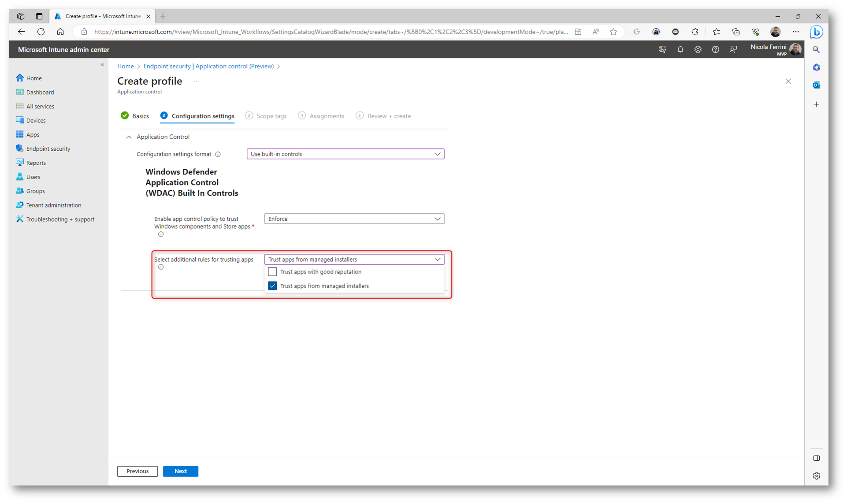
Task: Open Edge extensions puzzle icon
Action: tap(695, 32)
